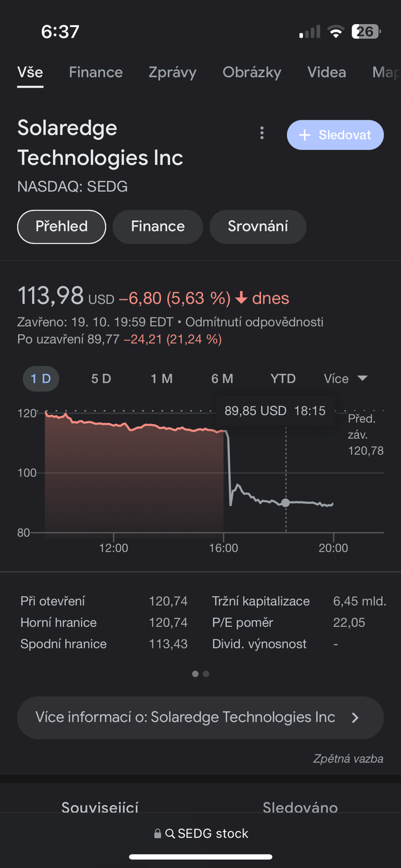This screenshot has height=868, width=401.
Task: Tap the second page indicator dot
Action: 206,674
